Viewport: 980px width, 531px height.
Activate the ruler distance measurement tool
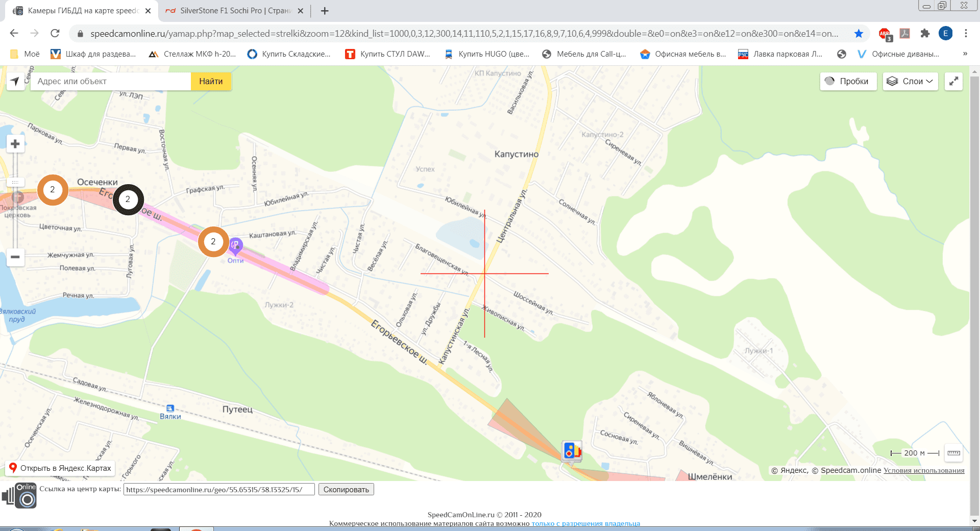coord(953,453)
